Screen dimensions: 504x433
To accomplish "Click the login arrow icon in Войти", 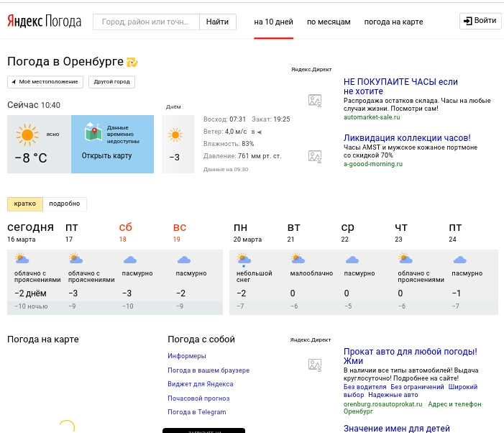I will point(467,21).
